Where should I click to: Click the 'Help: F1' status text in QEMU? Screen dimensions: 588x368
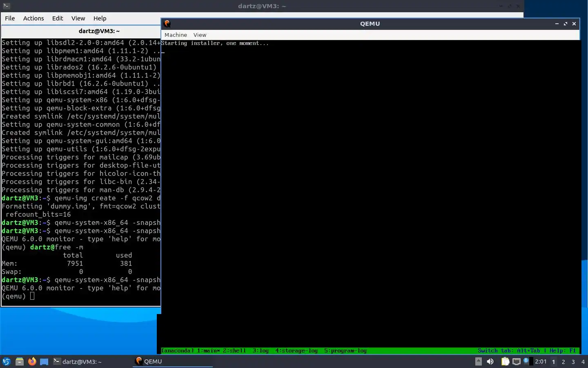[x=563, y=351]
